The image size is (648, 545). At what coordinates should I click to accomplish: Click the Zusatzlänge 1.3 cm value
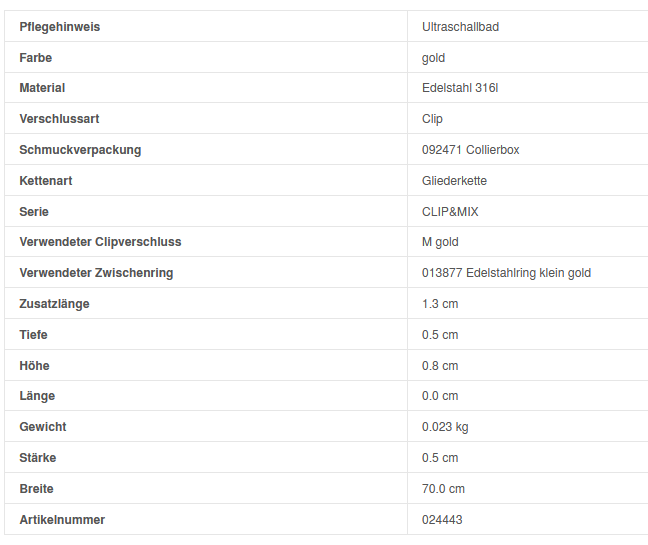point(440,304)
